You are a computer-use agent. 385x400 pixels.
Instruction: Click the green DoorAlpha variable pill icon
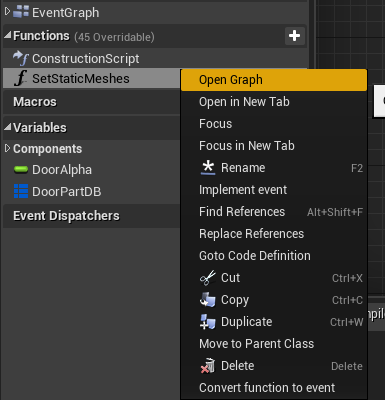21,170
